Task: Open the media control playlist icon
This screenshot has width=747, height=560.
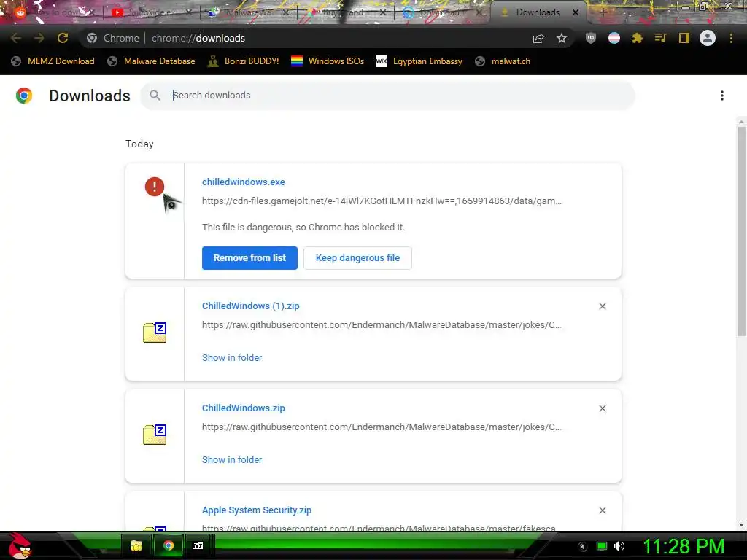Action: pyautogui.click(x=660, y=38)
